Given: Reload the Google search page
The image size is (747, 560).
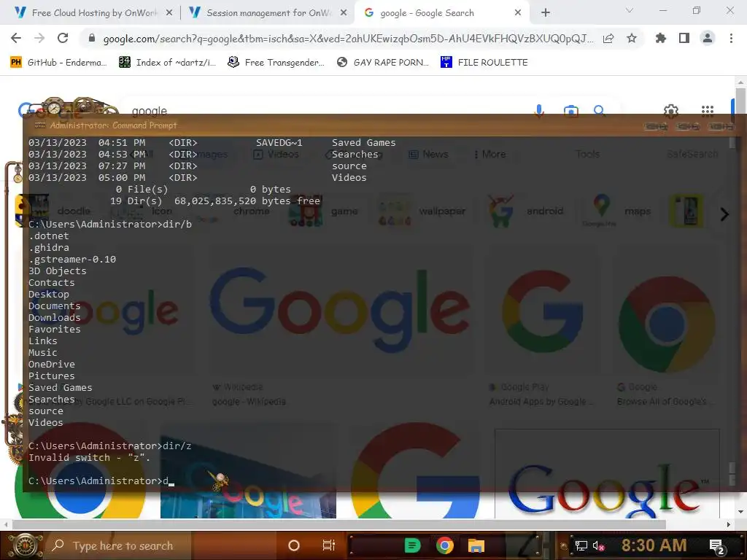Looking at the screenshot, I should coord(63,38).
